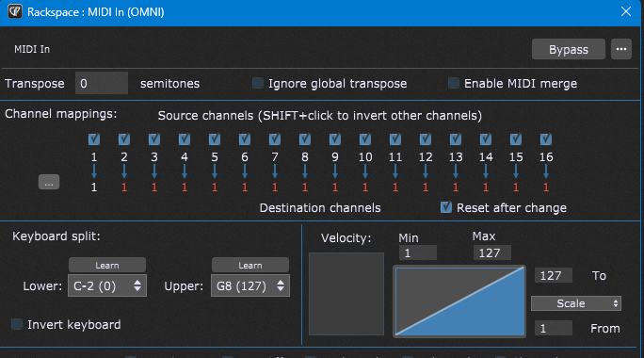Open Lower note C-2 (0) selector
This screenshot has height=358, width=644.
(x=107, y=285)
